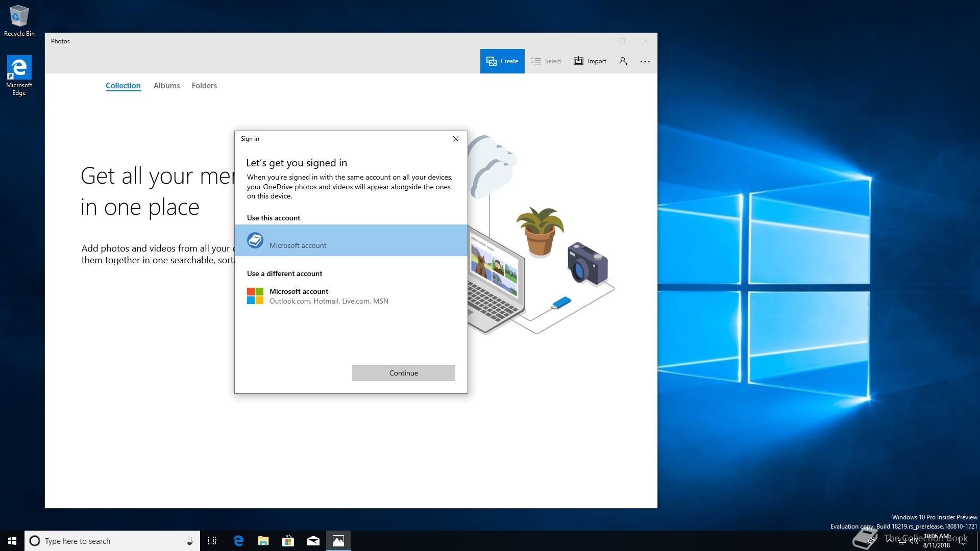Click the volume icon in system tray
Screen dimensions: 980x551
[914, 541]
